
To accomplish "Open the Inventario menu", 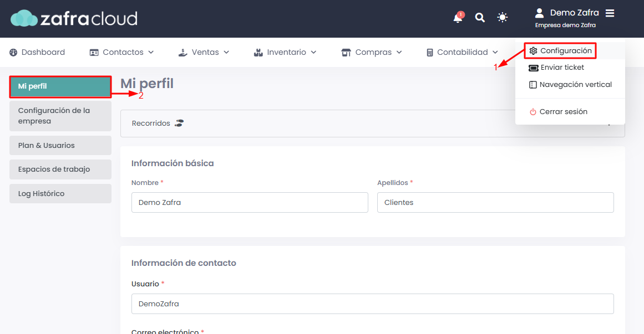I will (285, 53).
